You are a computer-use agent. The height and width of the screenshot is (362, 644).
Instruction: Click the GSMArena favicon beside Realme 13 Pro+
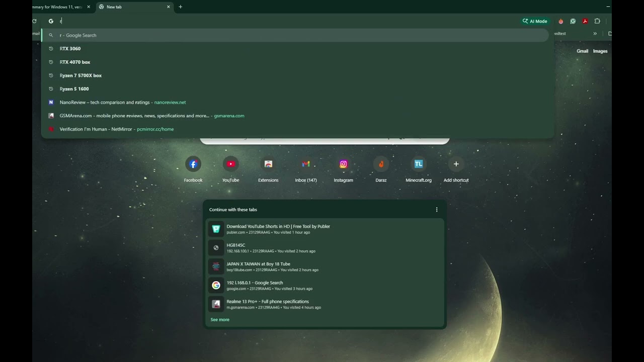[216, 304]
